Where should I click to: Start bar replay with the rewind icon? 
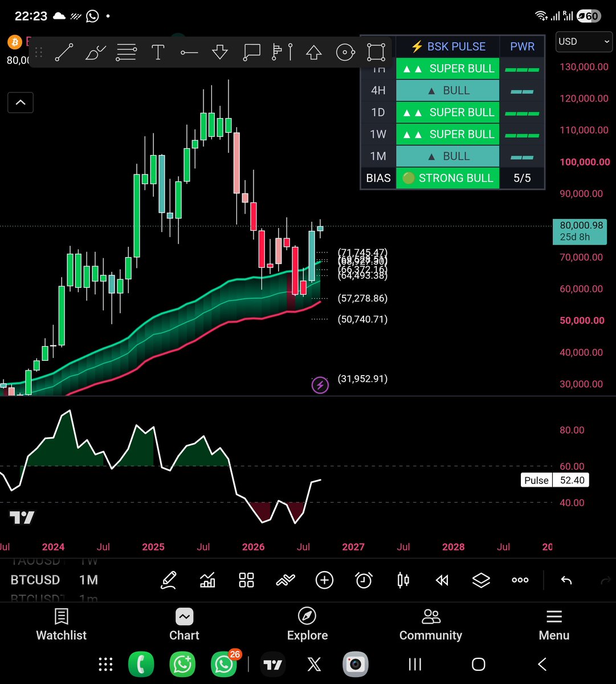click(x=442, y=580)
